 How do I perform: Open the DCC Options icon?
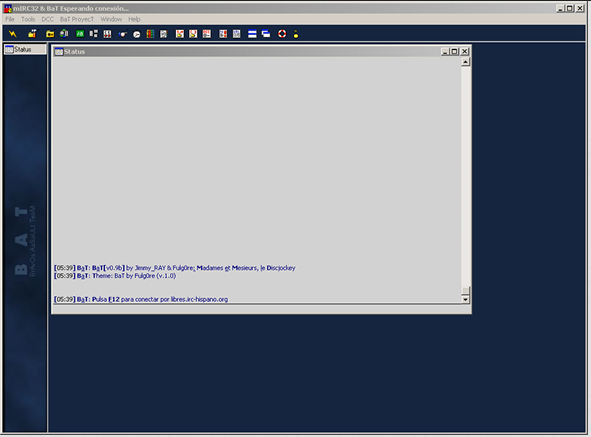pos(207,34)
